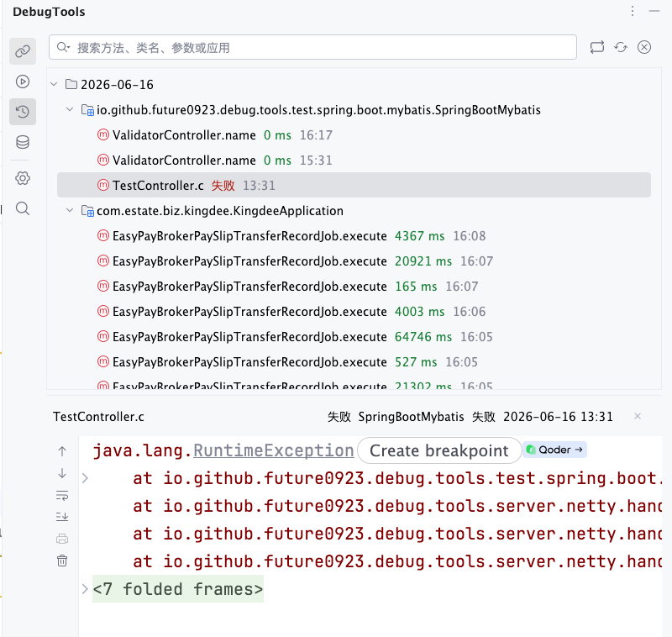Open the database sidebar icon
Viewport: 672px width, 637px height.
(23, 142)
